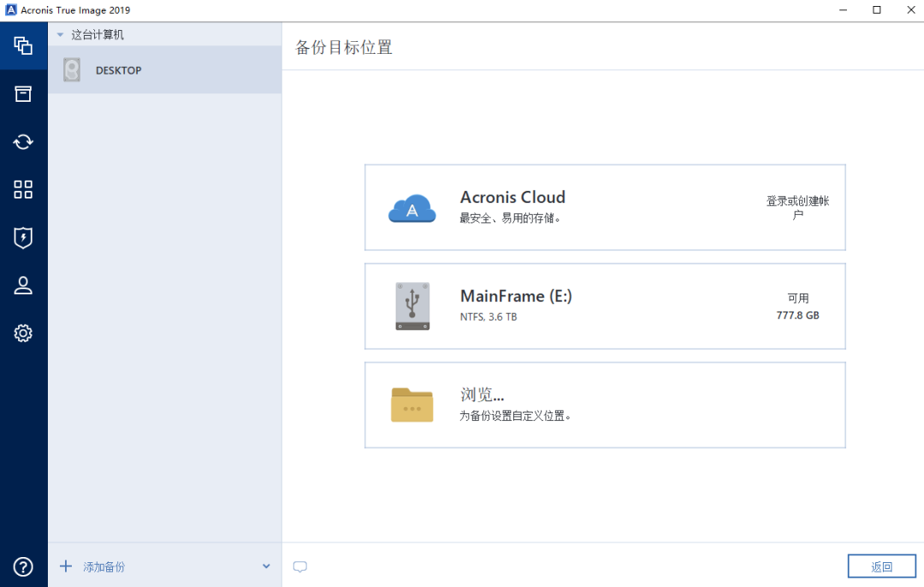Open the Tools grid icon
Image resolution: width=924 pixels, height=587 pixels.
tap(23, 190)
